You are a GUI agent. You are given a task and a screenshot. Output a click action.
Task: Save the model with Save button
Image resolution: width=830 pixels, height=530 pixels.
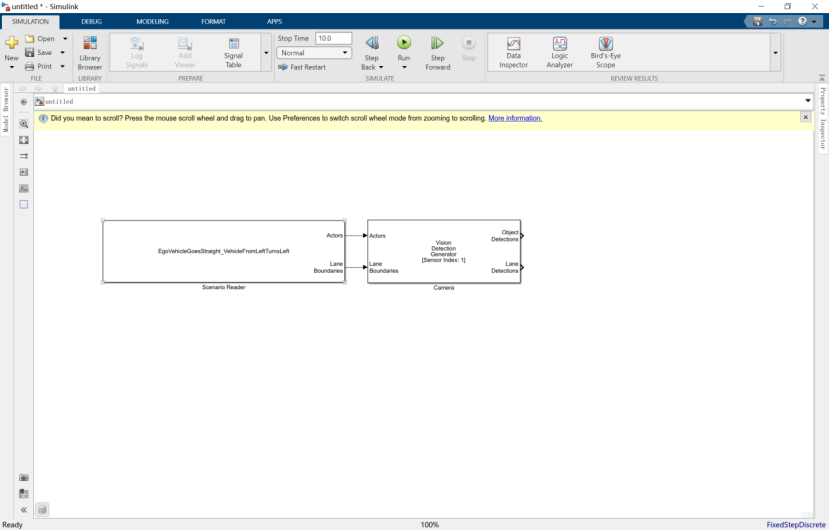coord(39,52)
